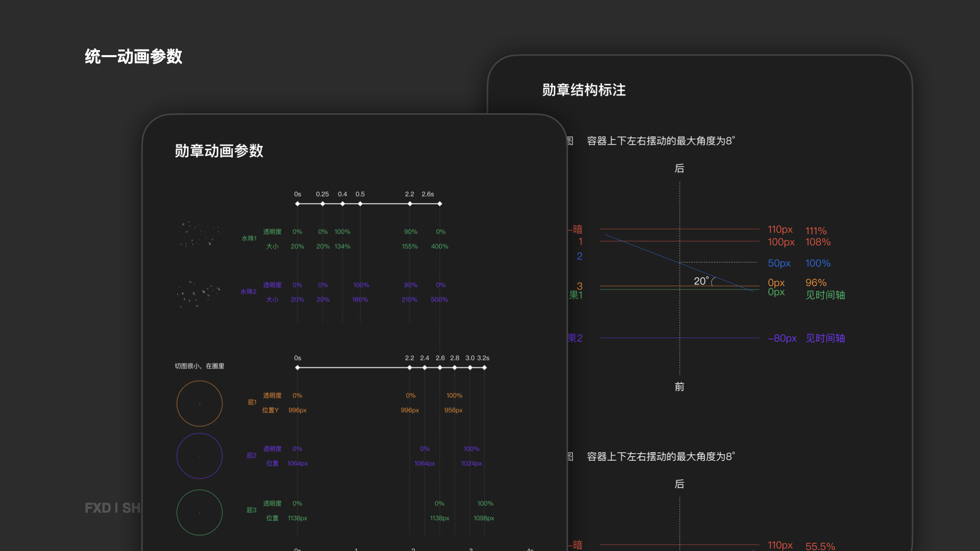The image size is (980, 551).
Task: Click the 2.4 marker on the layer timeline
Action: (x=425, y=367)
